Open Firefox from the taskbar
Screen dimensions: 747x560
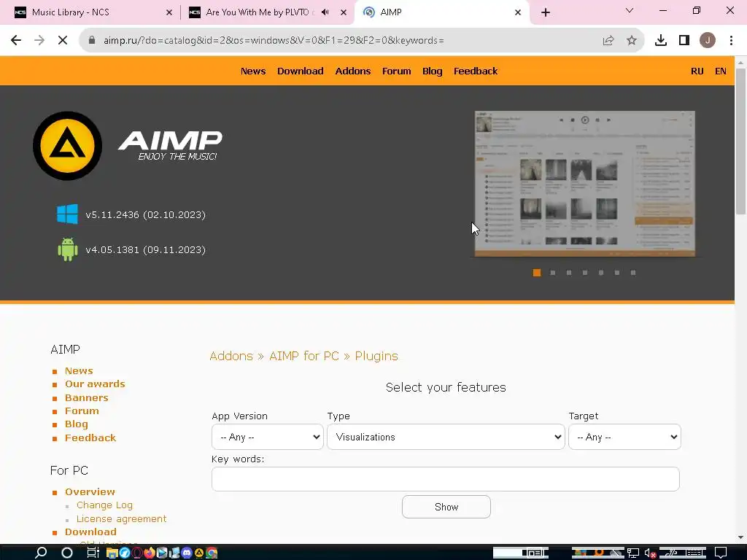coord(150,553)
